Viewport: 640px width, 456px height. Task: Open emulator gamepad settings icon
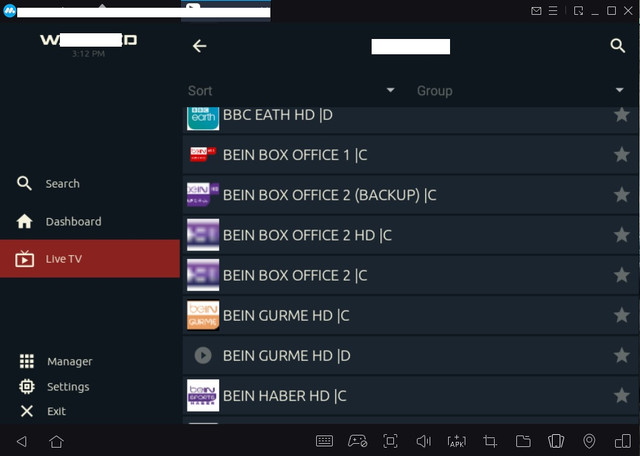[358, 441]
